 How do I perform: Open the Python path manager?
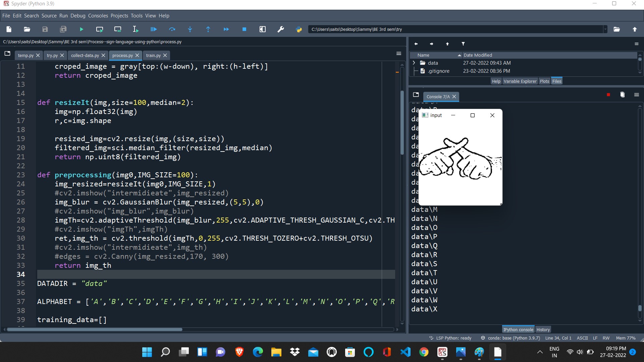pos(299,29)
